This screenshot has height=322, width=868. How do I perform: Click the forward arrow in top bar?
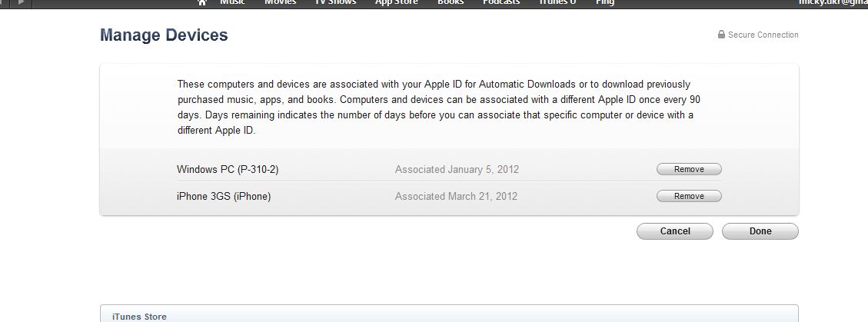pos(22,2)
